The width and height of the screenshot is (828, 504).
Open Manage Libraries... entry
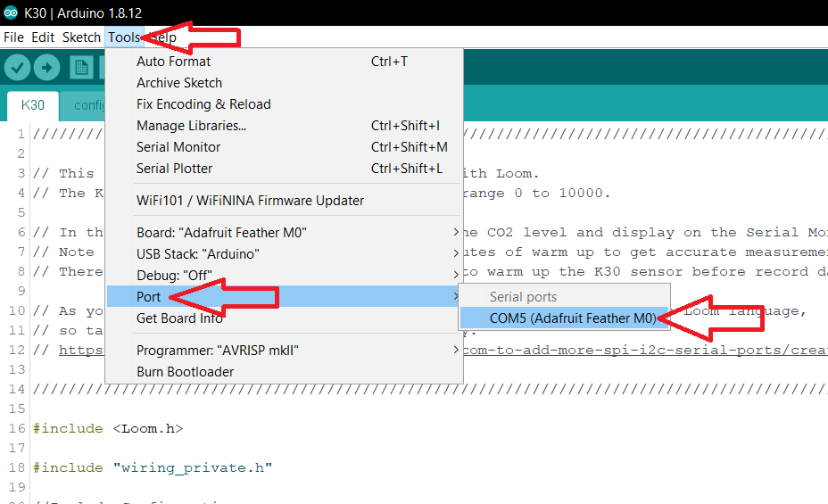click(284, 126)
